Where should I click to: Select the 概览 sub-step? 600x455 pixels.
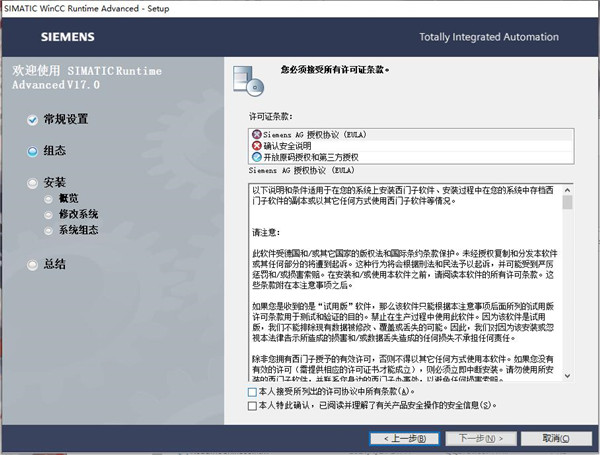pyautogui.click(x=68, y=198)
